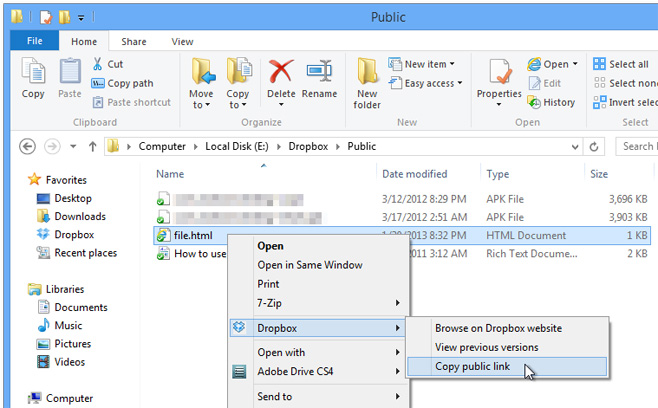Click the Rename icon
This screenshot has width=658, height=408.
click(319, 71)
